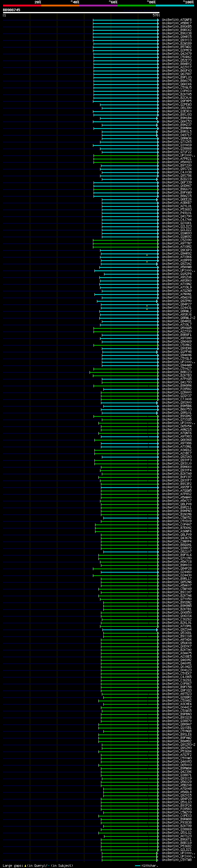Viewport: 197px width, 868px height.
Task: Click the query end position 578
Action: click(155, 15)
